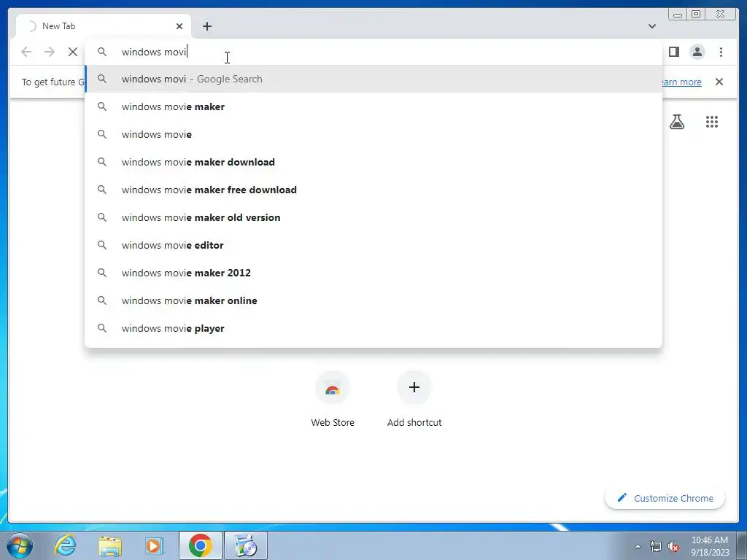
Task: Choose 'windows movie maker online' suggestion
Action: click(x=373, y=300)
